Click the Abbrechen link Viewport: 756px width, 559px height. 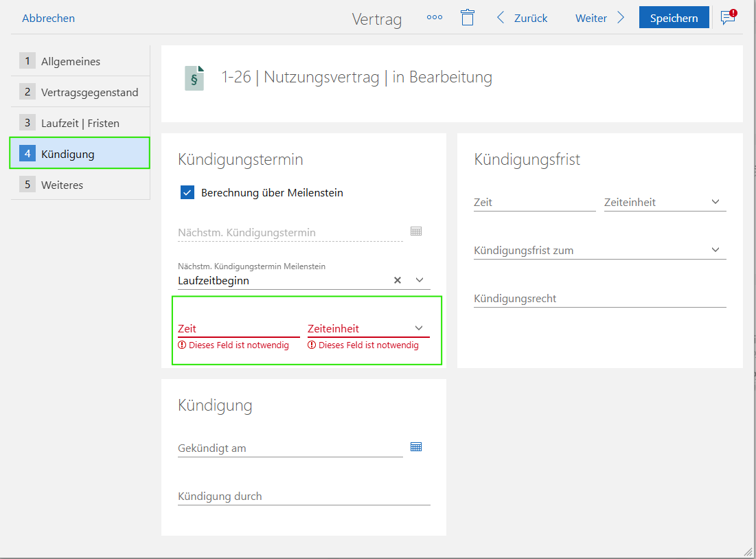point(48,18)
